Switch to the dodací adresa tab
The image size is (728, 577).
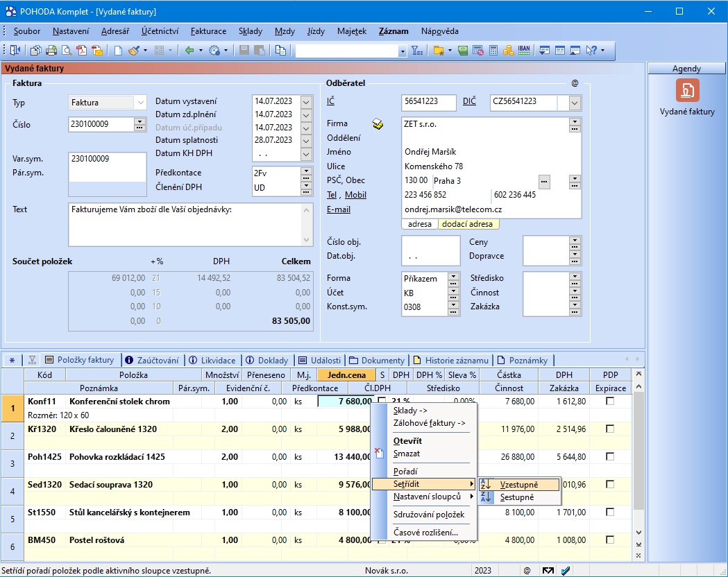click(468, 224)
